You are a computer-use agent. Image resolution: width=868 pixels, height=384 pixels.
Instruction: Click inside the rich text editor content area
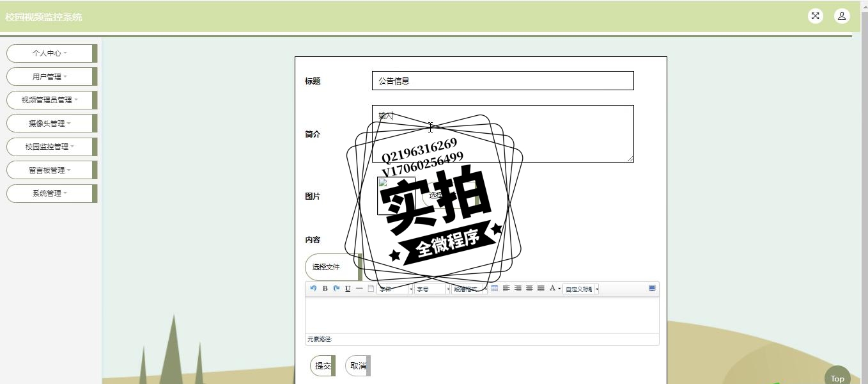point(482,315)
